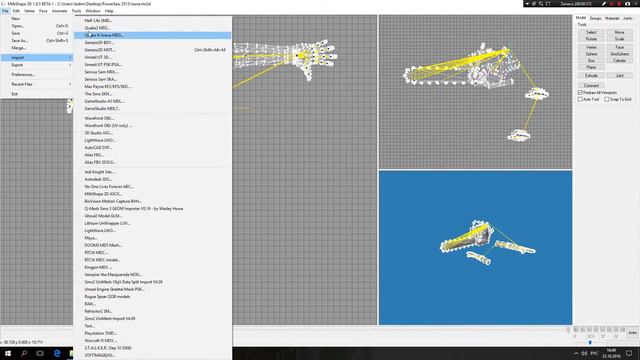The width and height of the screenshot is (640, 360).
Task: Click the Select tool button
Action: (591, 32)
